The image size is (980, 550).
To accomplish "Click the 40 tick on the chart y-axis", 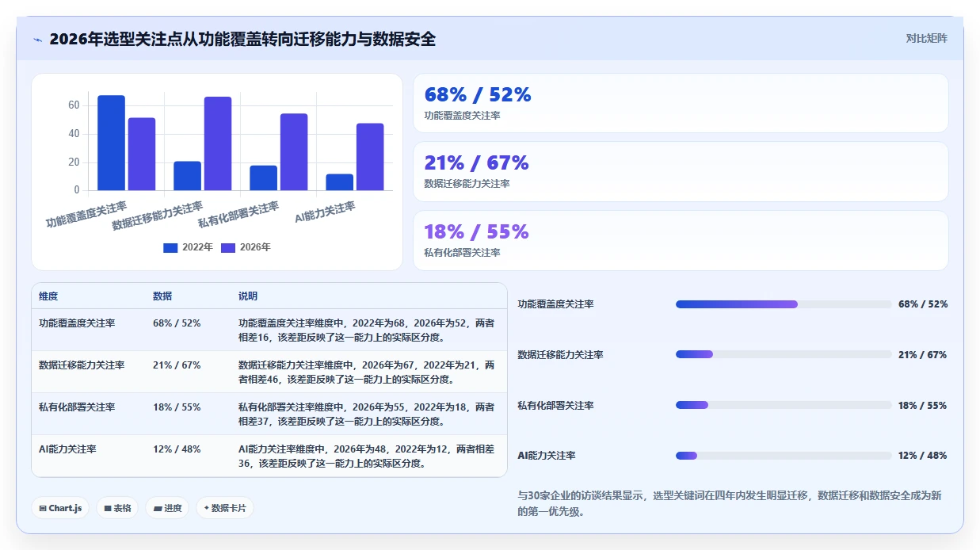I will (x=73, y=134).
